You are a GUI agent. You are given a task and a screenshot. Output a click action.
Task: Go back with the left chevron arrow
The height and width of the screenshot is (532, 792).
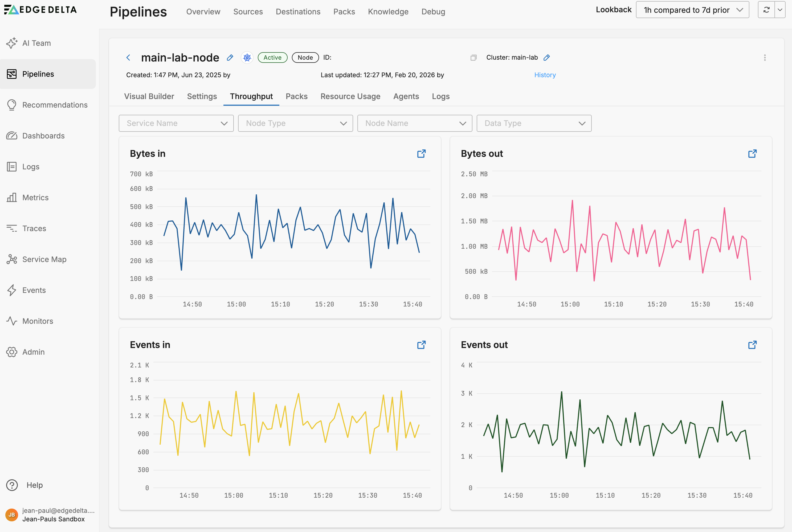pos(128,58)
